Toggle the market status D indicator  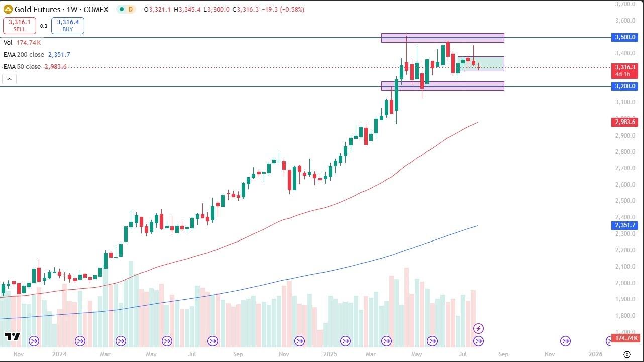(130, 9)
